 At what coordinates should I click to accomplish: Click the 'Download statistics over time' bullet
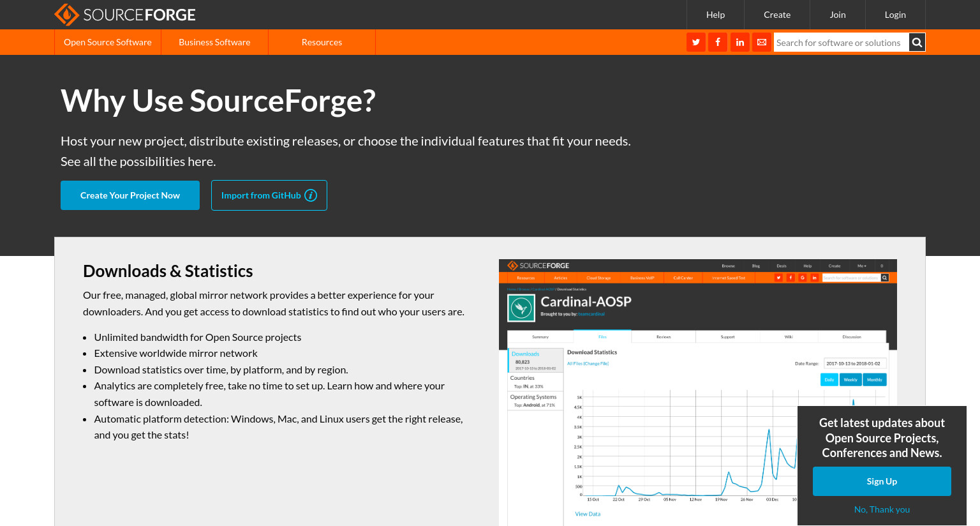click(221, 370)
